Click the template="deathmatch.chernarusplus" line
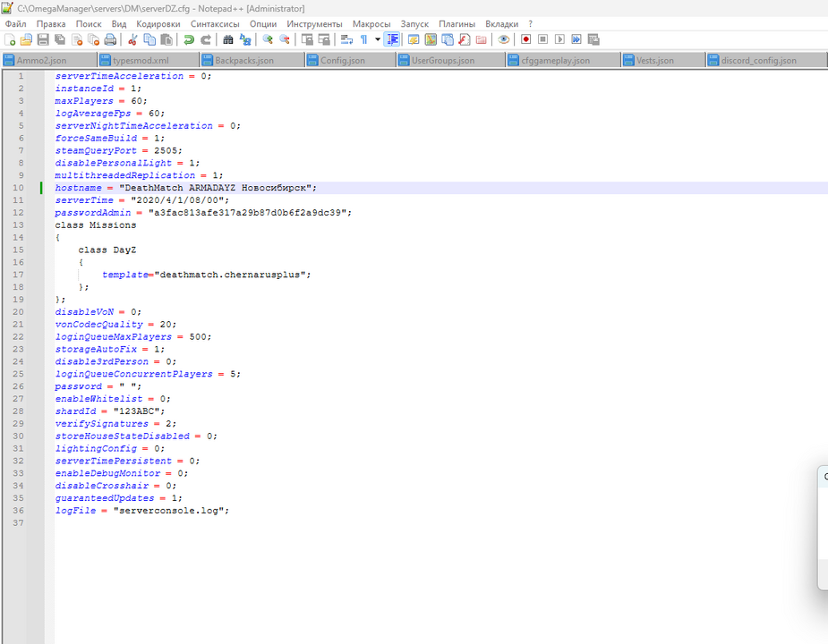828x644 pixels. click(207, 275)
